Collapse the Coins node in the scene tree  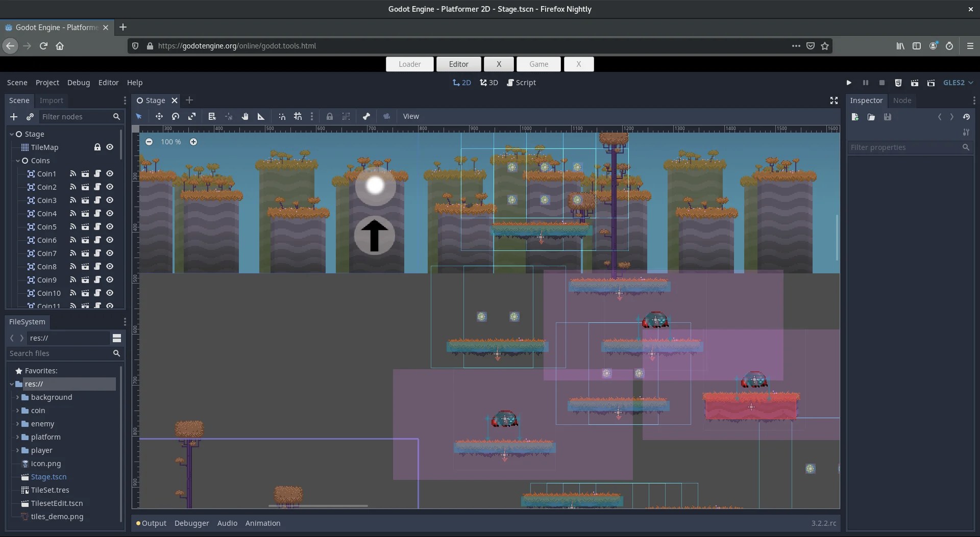point(19,161)
